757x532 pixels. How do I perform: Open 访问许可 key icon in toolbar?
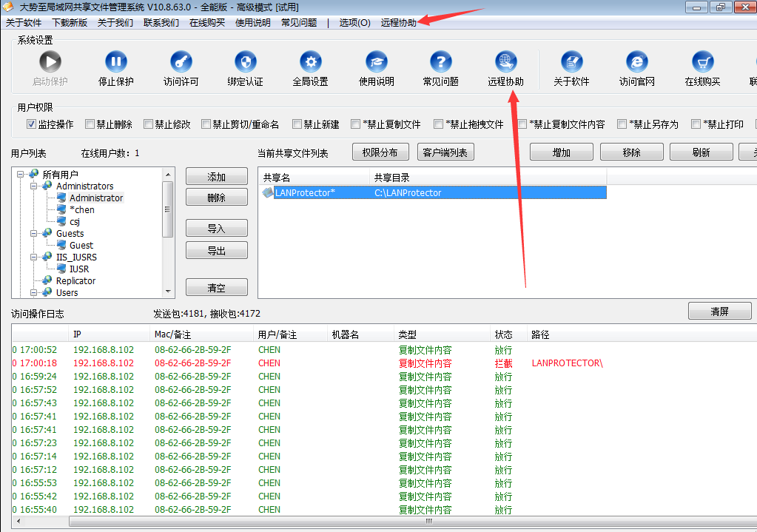click(x=181, y=62)
